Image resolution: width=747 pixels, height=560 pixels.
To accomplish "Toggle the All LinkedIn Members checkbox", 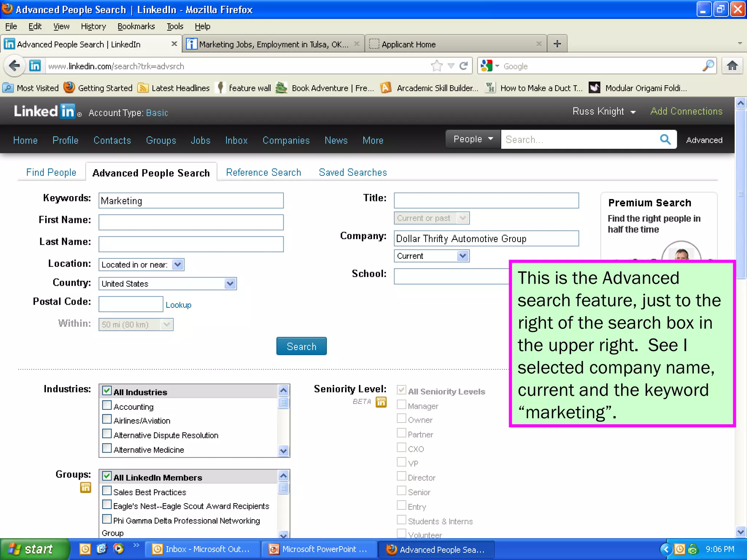I will pos(107,476).
